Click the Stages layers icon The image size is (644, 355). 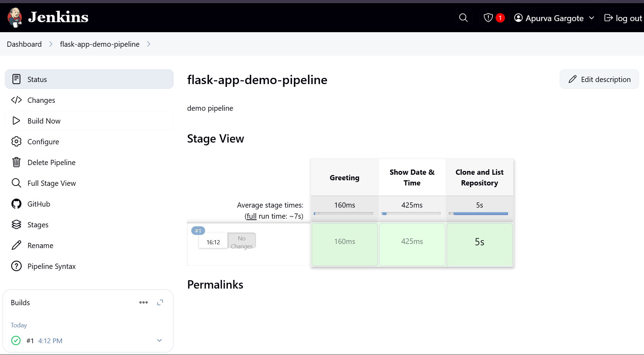[16, 225]
